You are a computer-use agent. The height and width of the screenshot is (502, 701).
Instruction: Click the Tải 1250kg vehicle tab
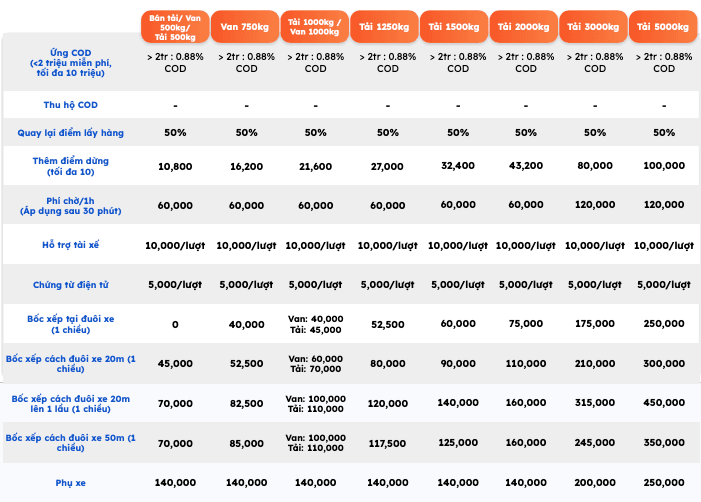(385, 24)
